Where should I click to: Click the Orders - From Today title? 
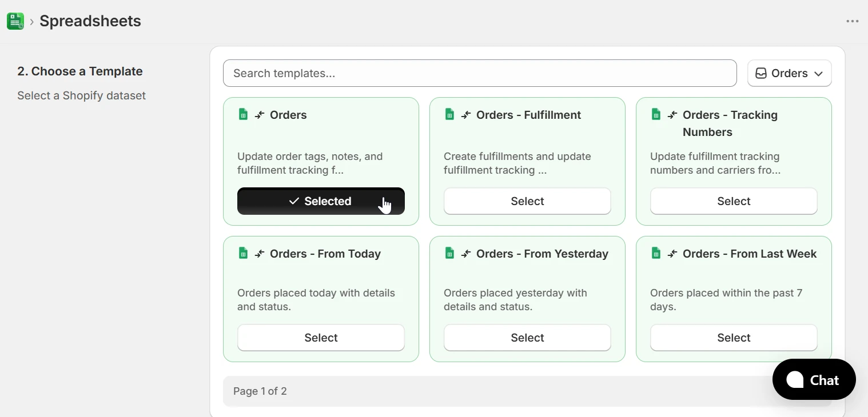coord(325,254)
